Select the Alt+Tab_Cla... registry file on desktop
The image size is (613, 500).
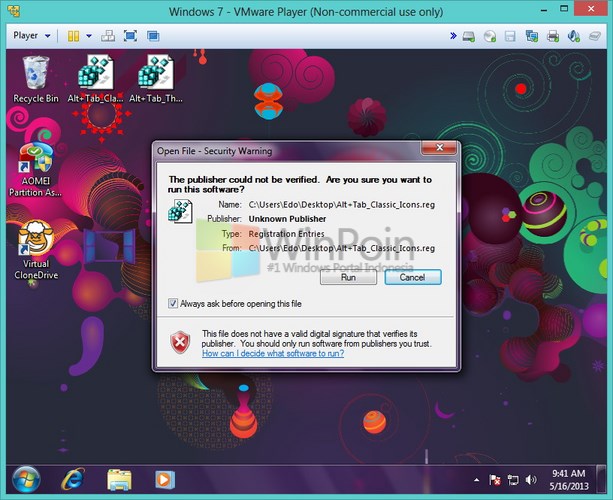pos(95,79)
